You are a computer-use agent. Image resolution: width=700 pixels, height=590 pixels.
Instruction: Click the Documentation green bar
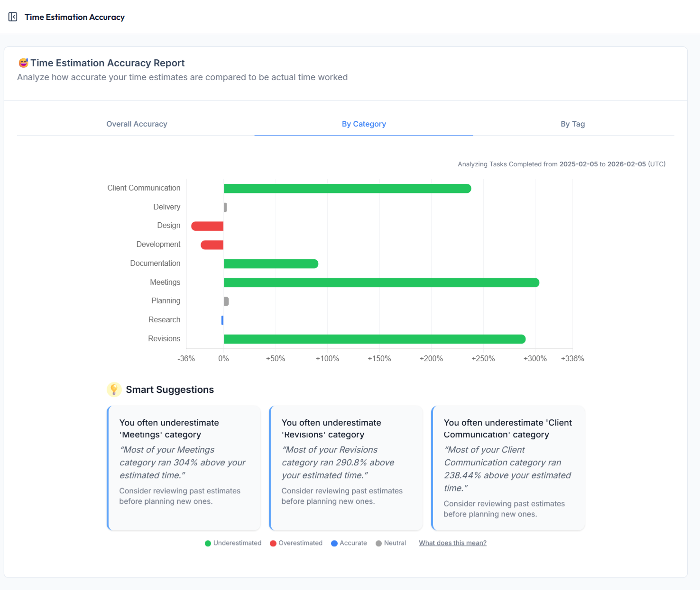(271, 264)
